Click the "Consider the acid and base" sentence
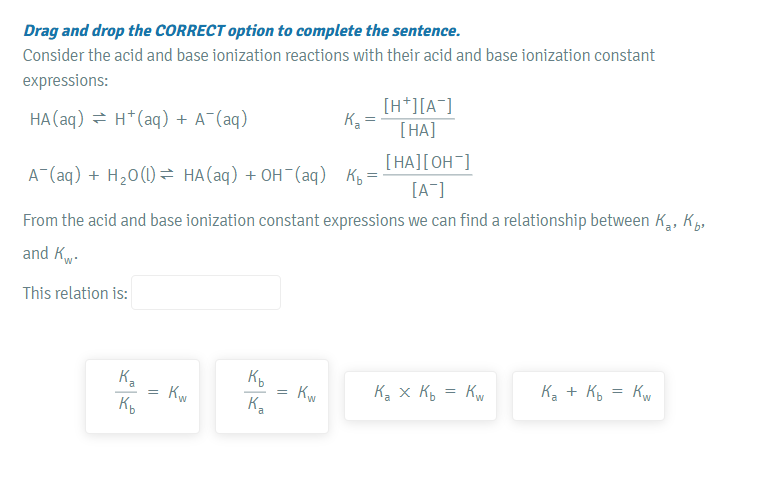Image resolution: width=766 pixels, height=500 pixels. pyautogui.click(x=339, y=55)
